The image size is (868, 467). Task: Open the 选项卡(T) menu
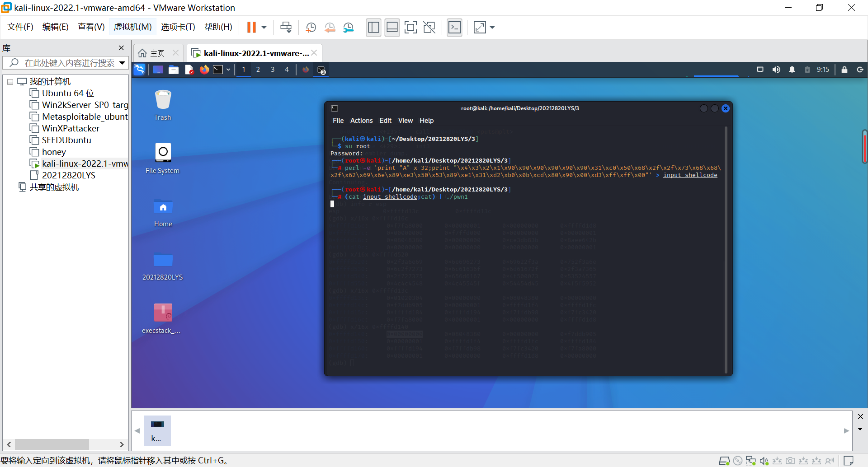(x=178, y=27)
